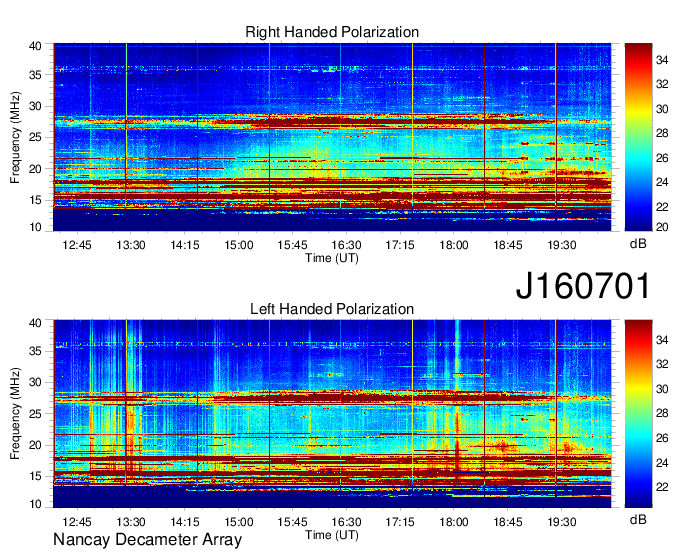Click 14:15 tick on the top time axis
The height and width of the screenshot is (552, 680).
[185, 245]
